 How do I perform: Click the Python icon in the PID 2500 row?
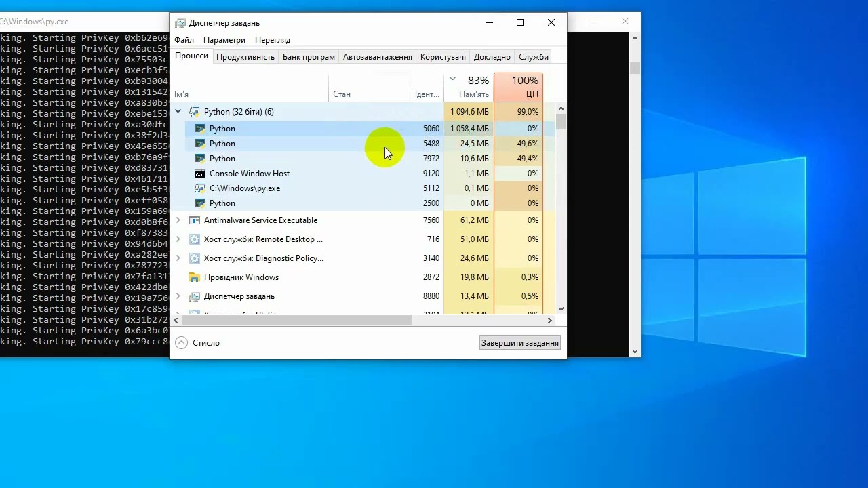point(200,203)
